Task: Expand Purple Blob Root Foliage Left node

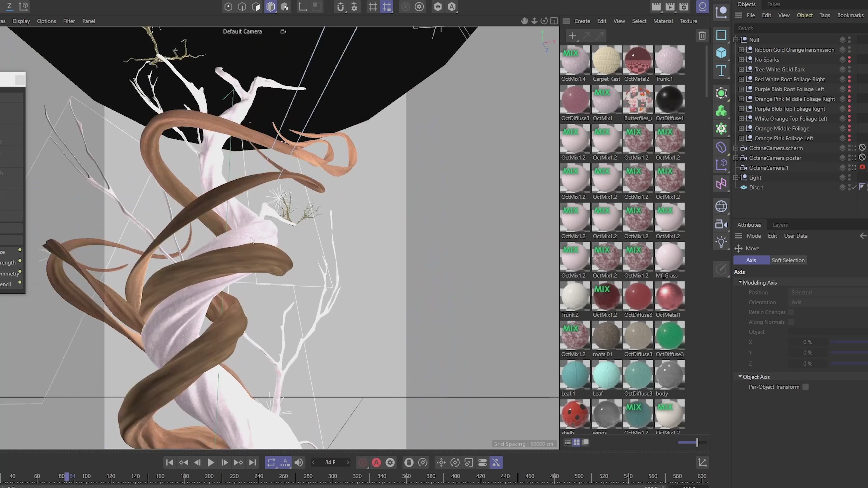Action: pyautogui.click(x=741, y=89)
